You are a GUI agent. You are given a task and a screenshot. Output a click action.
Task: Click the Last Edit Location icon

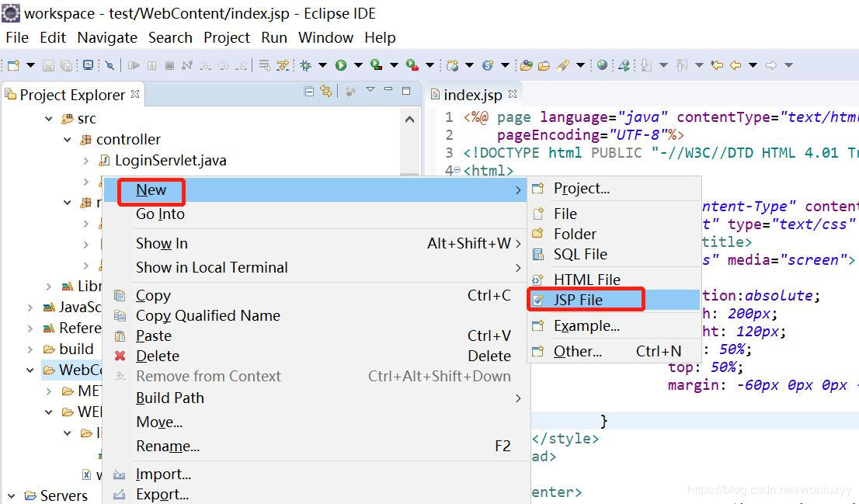click(717, 65)
